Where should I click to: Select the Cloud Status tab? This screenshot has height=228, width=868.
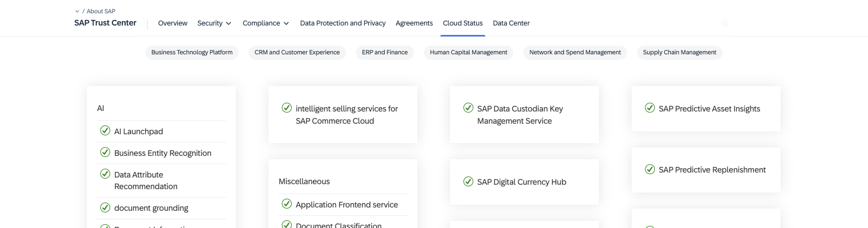point(463,23)
